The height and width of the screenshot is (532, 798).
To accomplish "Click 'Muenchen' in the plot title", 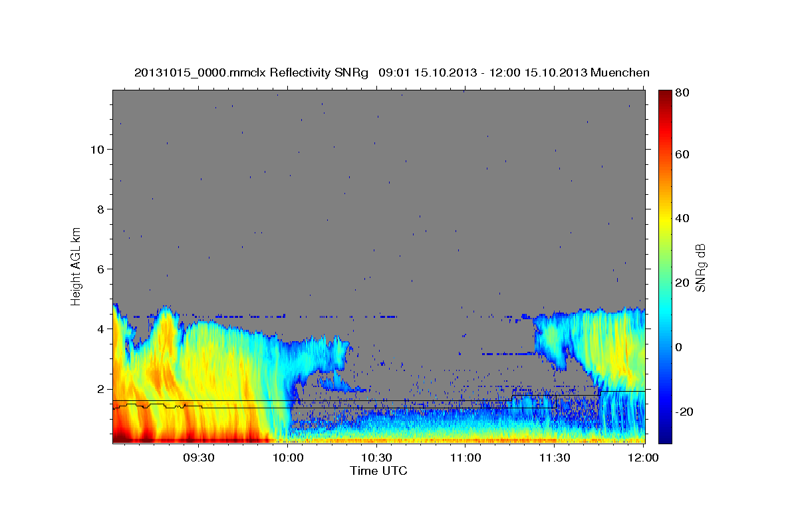I will (x=620, y=72).
